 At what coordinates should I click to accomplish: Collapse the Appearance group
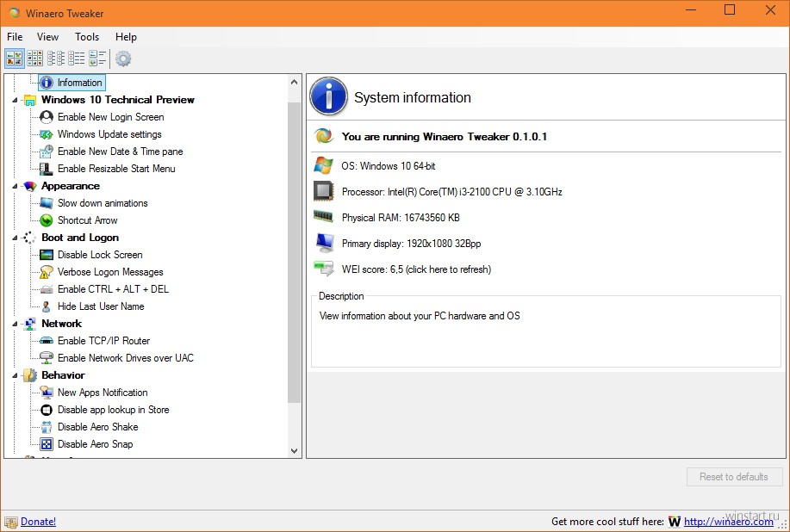pyautogui.click(x=15, y=186)
